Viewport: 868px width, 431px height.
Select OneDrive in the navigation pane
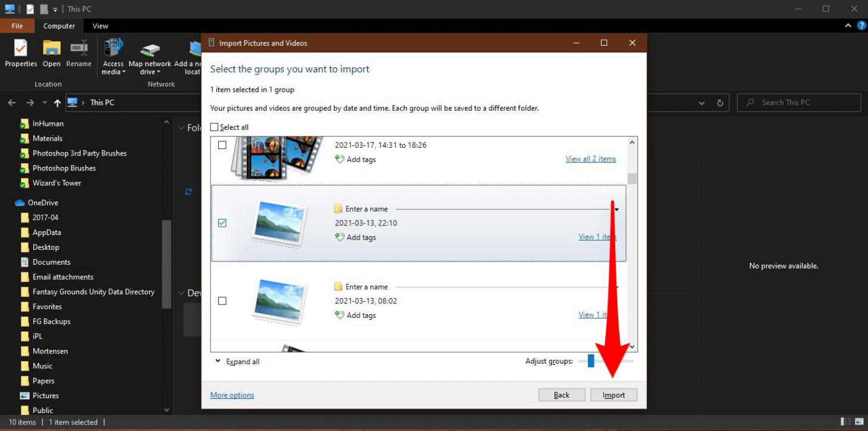point(42,203)
